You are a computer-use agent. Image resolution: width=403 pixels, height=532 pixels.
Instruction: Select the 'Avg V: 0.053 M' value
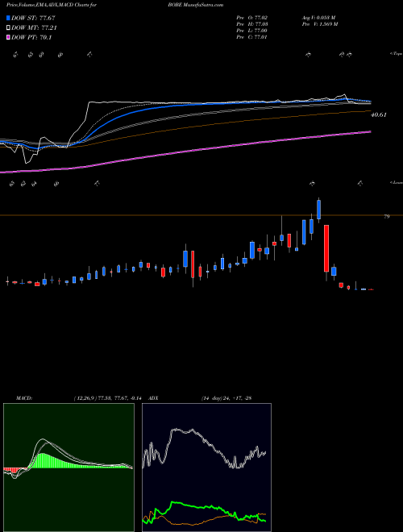(x=318, y=18)
